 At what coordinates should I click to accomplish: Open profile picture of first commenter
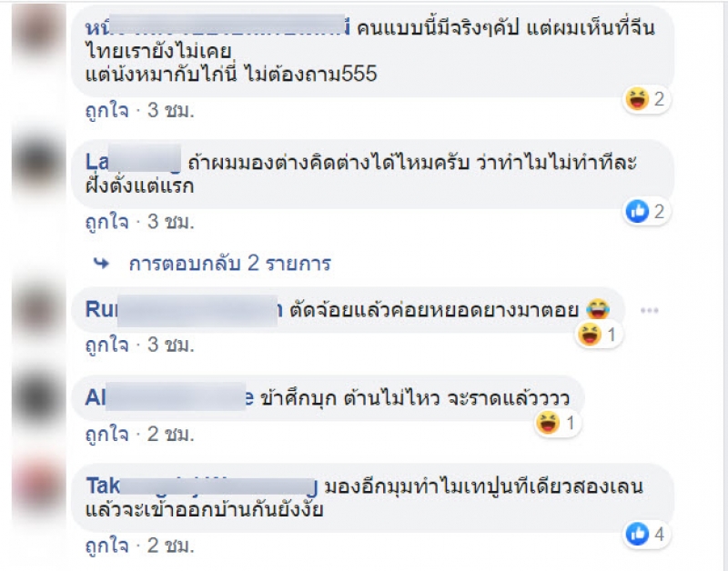coord(38,30)
